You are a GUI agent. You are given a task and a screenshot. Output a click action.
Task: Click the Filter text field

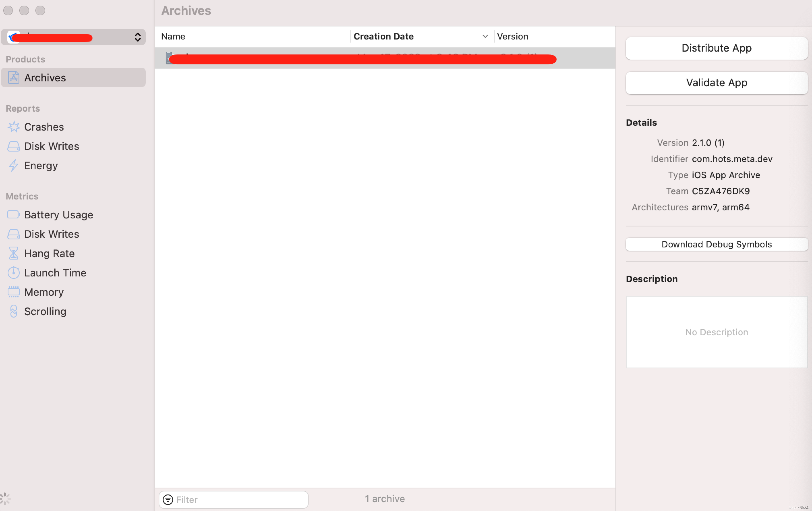click(x=239, y=500)
